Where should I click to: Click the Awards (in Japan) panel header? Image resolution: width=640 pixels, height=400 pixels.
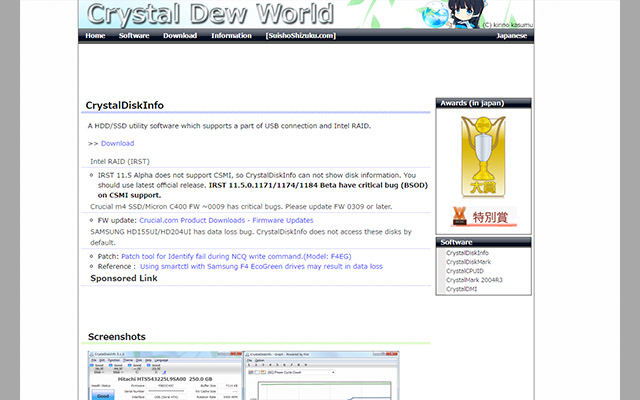[483, 103]
